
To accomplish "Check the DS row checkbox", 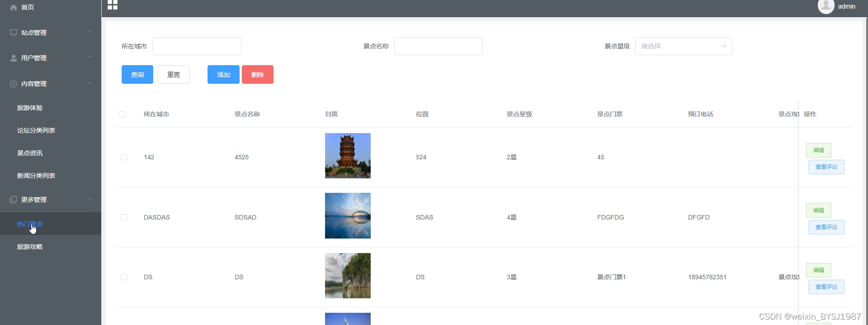I will [124, 277].
